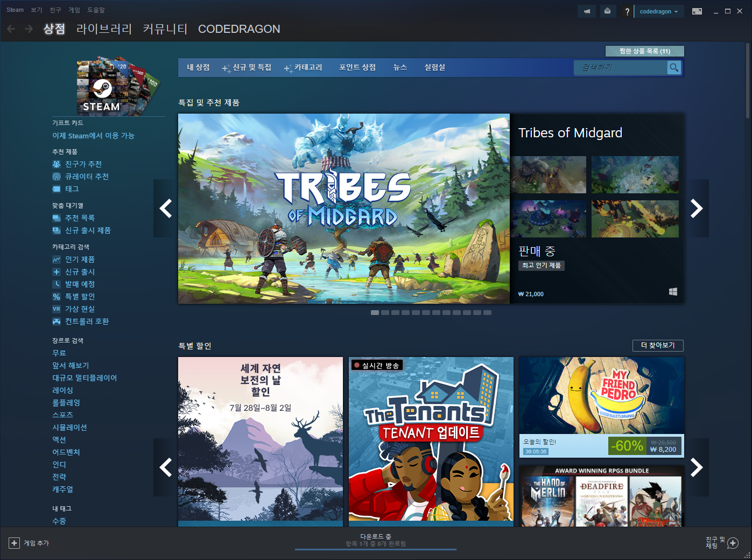The width and height of the screenshot is (752, 560).
Task: Click the question mark help icon
Action: click(627, 11)
